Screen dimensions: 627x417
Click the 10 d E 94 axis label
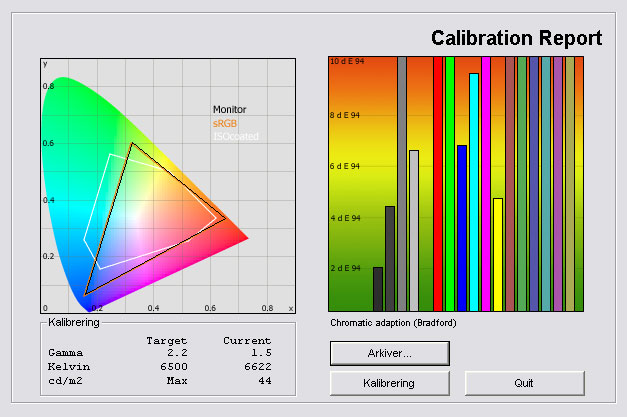point(347,61)
